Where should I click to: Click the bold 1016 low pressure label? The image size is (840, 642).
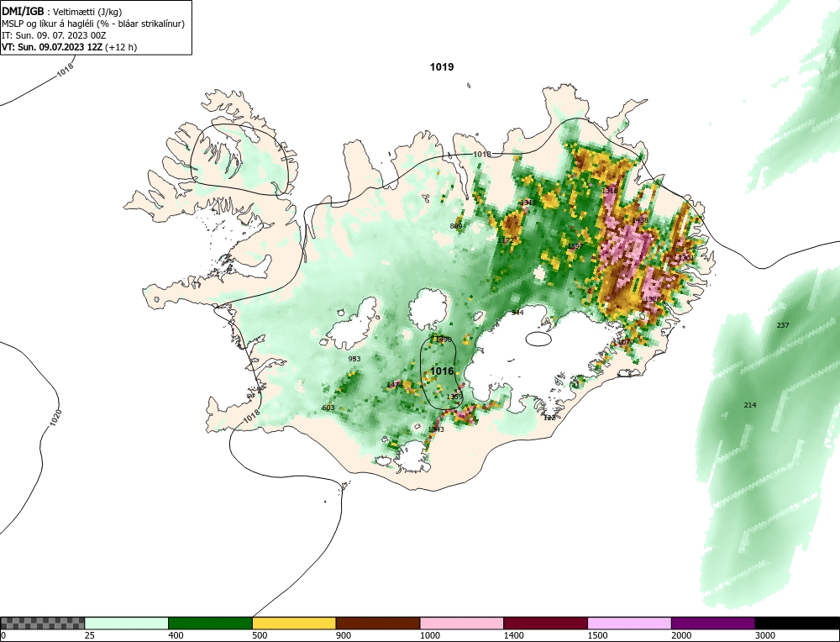pos(442,371)
